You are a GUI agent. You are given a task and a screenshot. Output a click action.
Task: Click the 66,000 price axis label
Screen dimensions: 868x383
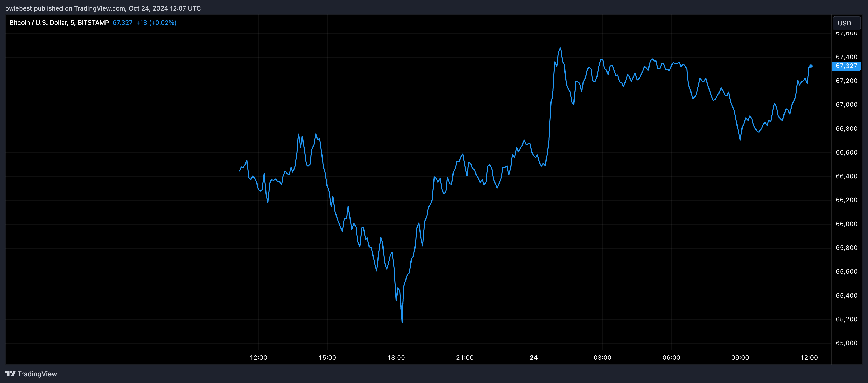[x=846, y=224]
